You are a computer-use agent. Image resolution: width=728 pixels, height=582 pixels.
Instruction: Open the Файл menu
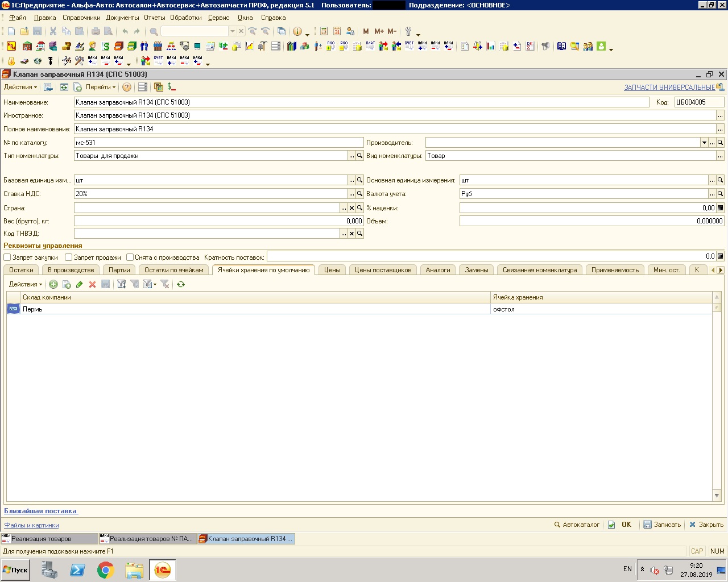[x=18, y=18]
